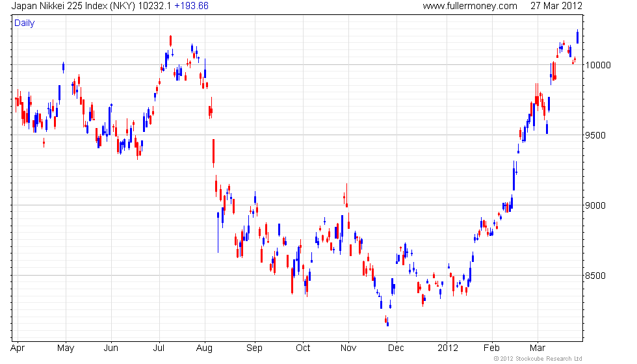Click the tall red peak candlestick in July
The width and height of the screenshot is (637, 364).
[170, 40]
